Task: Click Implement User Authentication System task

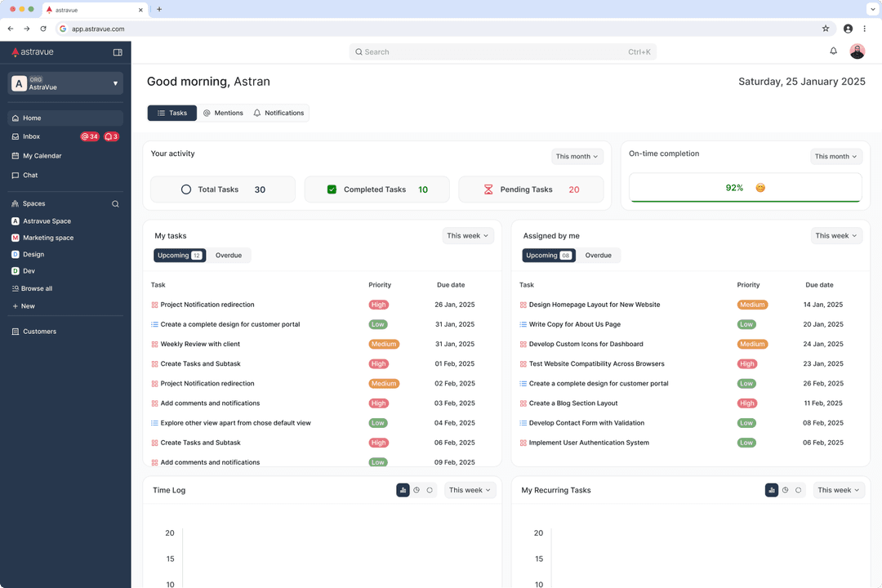Action: [x=588, y=443]
